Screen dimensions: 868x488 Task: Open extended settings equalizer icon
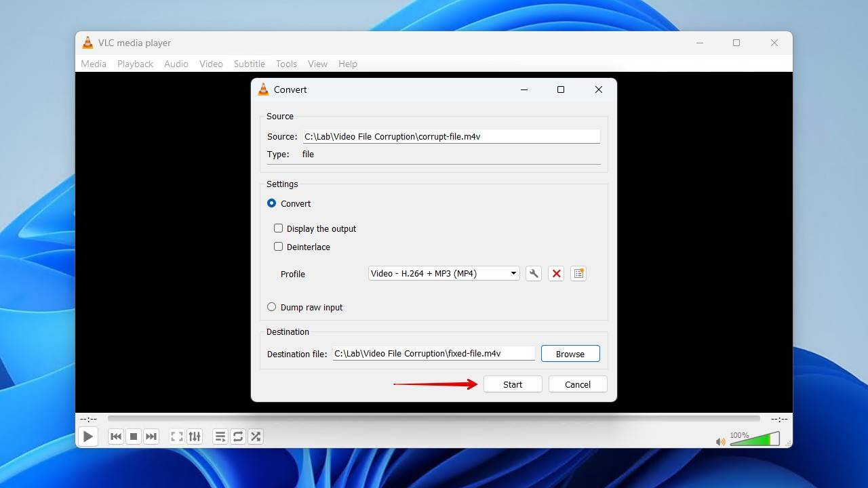[x=195, y=436]
